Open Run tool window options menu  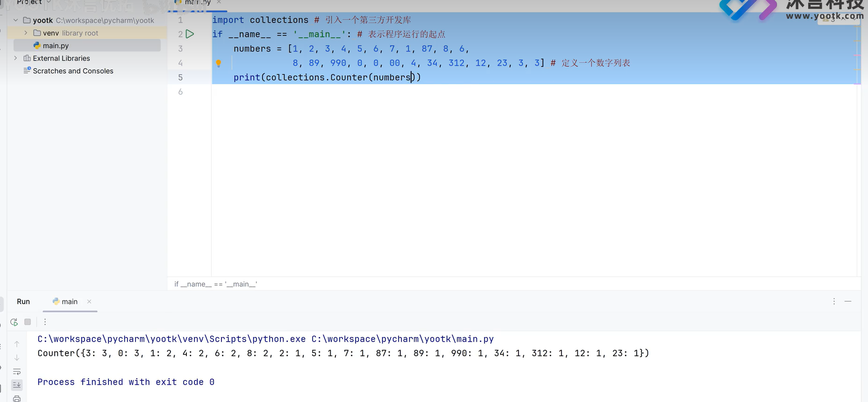point(834,301)
